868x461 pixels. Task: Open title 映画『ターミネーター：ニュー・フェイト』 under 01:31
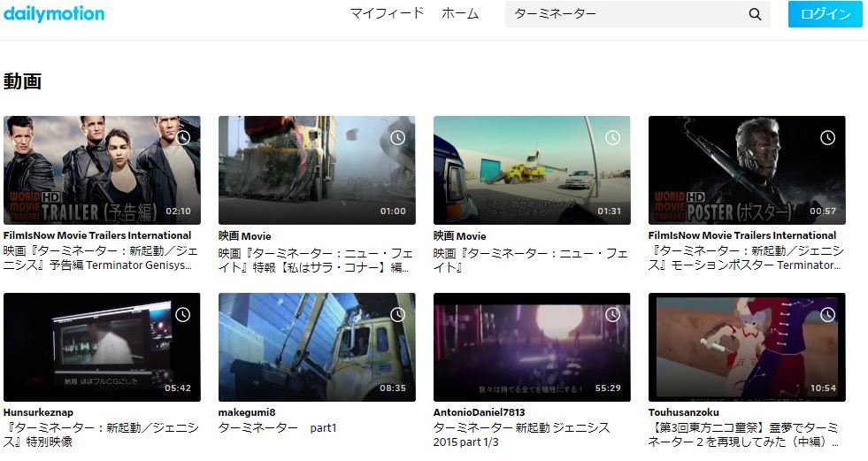pos(530,260)
